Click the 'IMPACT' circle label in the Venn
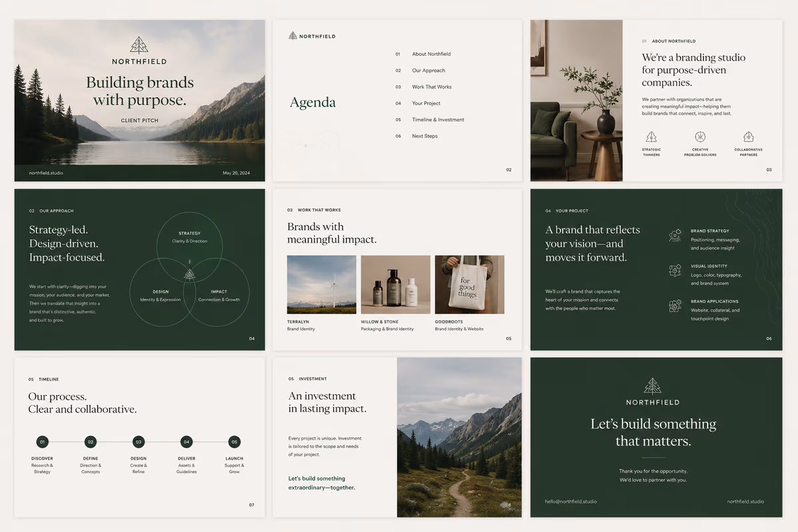This screenshot has width=798, height=532. click(x=219, y=292)
